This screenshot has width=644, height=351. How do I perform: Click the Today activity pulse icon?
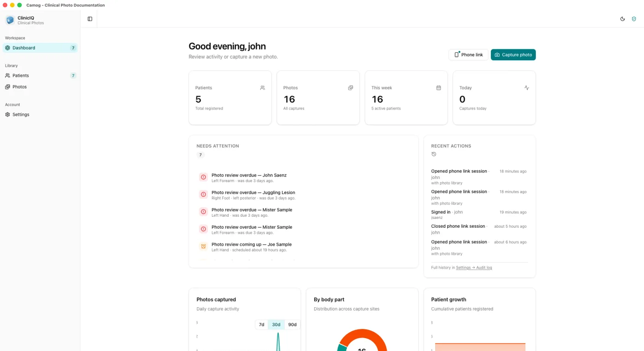(527, 87)
